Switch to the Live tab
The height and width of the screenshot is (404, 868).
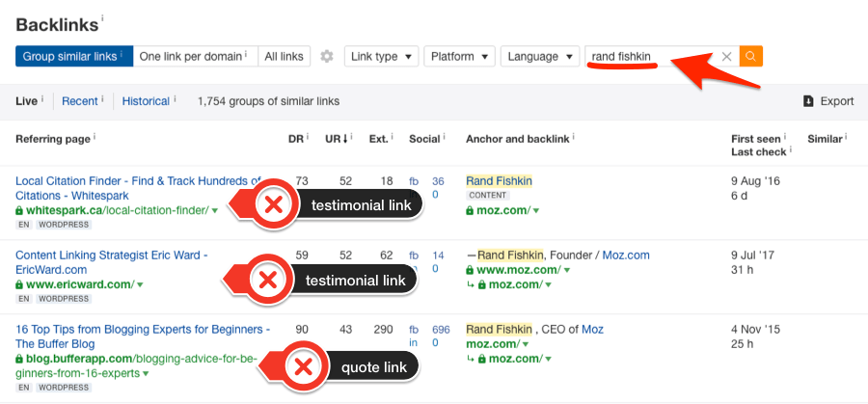tap(27, 101)
